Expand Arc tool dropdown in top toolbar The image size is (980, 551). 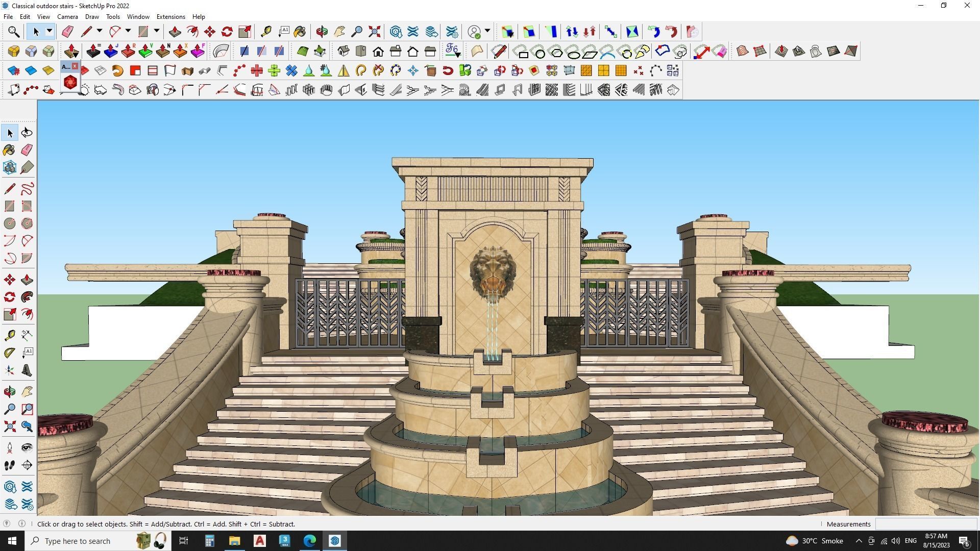(x=128, y=32)
